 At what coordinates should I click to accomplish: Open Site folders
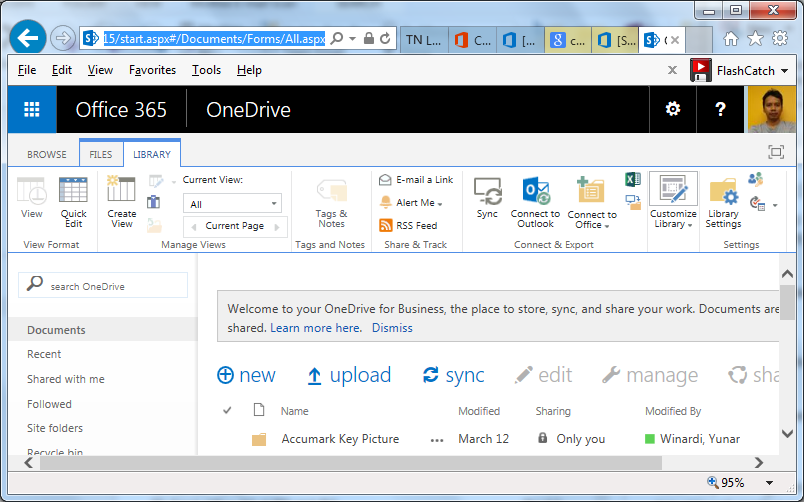coord(55,428)
